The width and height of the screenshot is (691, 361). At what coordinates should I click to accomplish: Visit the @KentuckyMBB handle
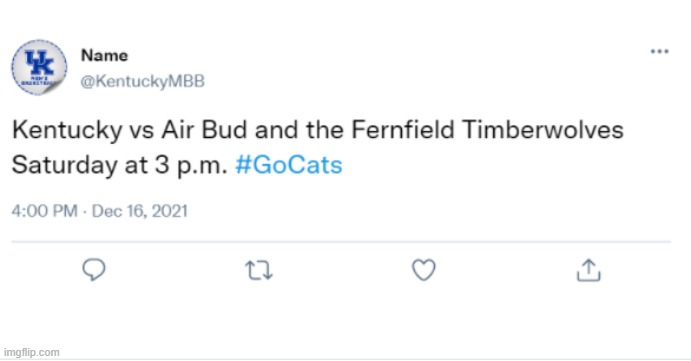142,81
